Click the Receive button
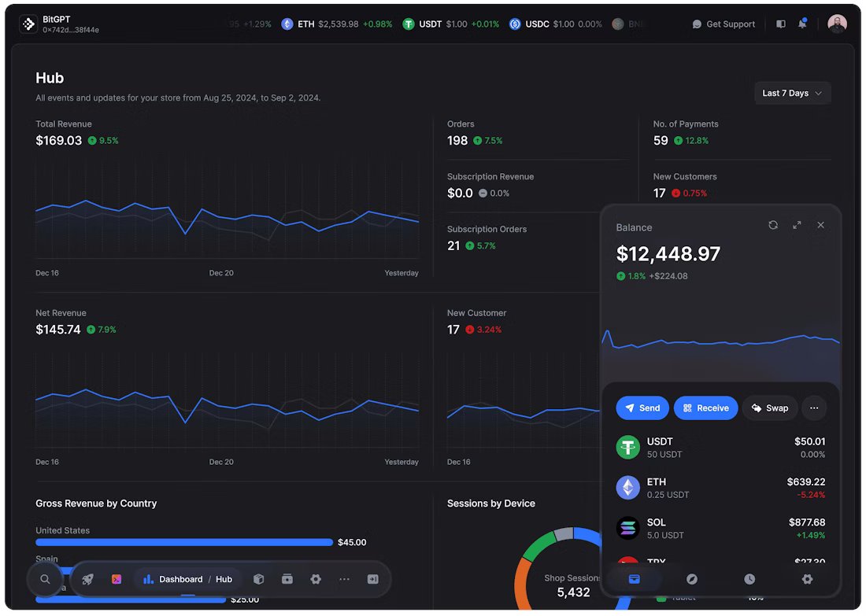Viewport: 866px width, 616px height. click(x=705, y=408)
